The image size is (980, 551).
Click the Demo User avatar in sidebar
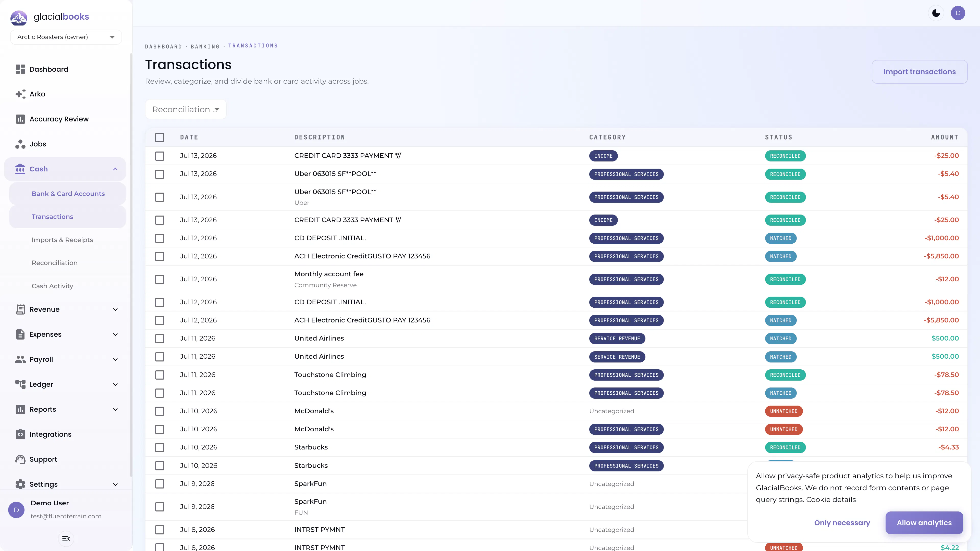(16, 510)
